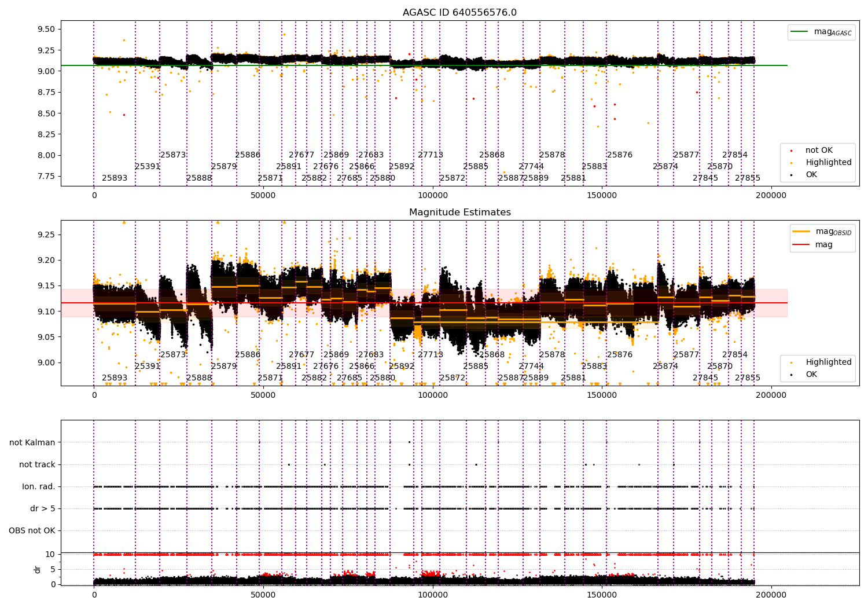
Task: Click obsid label 25876 in the top plot
Action: pos(620,155)
